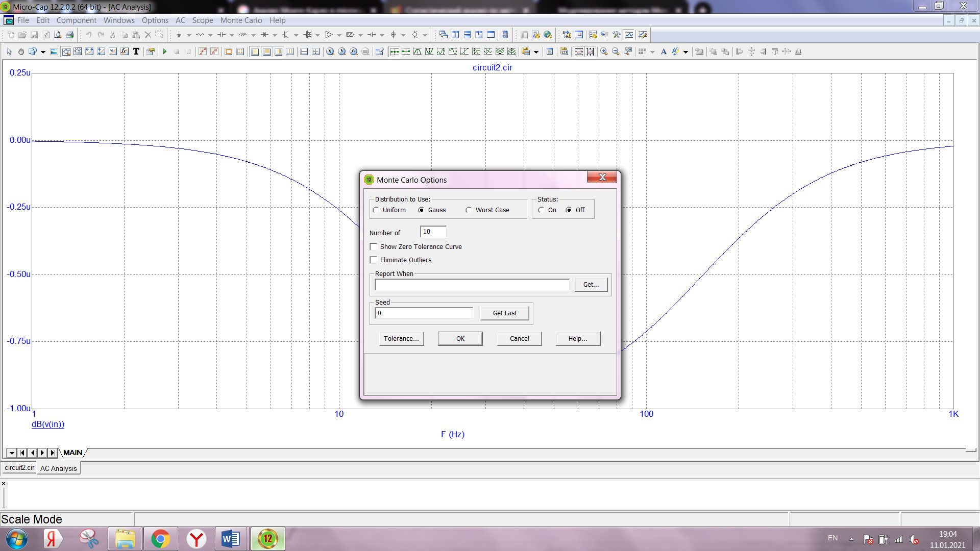Click the Valley cursor function icon
This screenshot has width=980, height=551.
429,52
